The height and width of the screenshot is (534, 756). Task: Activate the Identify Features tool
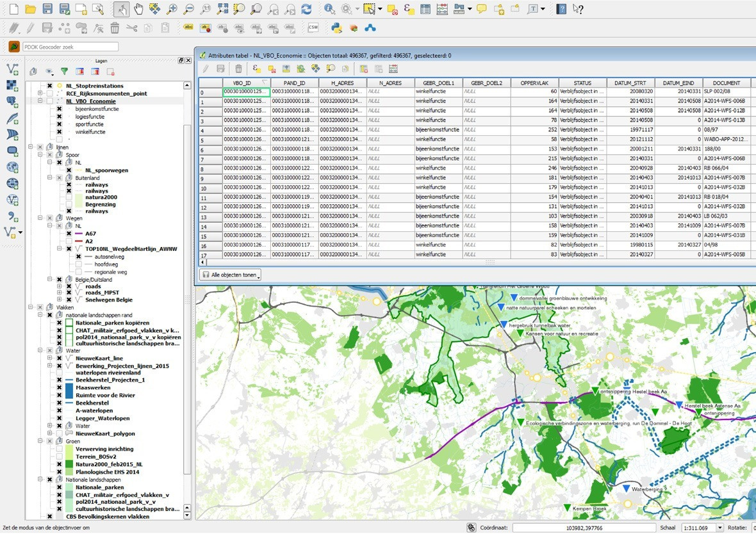click(x=329, y=9)
